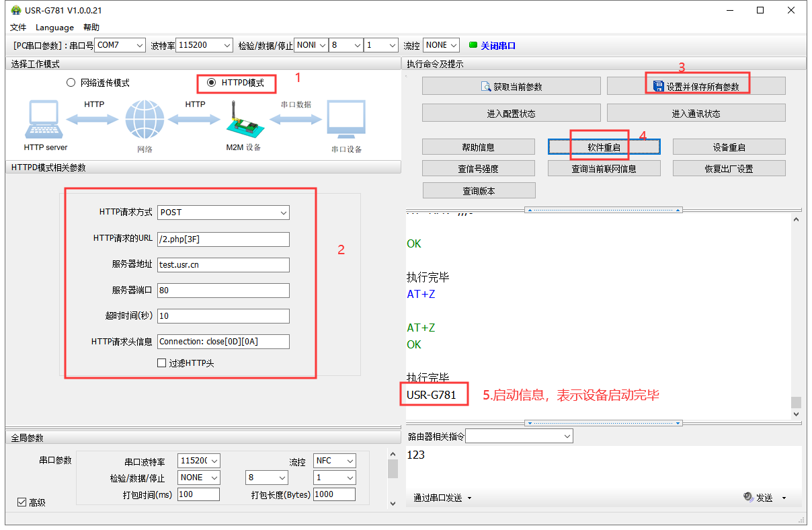Click the 恢复出厂设置 button

pyautogui.click(x=729, y=168)
